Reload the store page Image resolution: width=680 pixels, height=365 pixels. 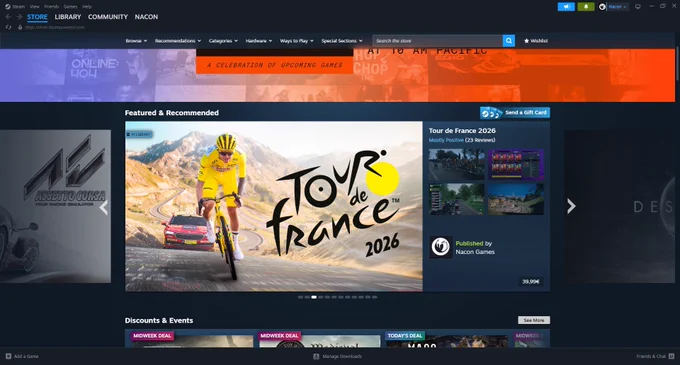(x=8, y=27)
